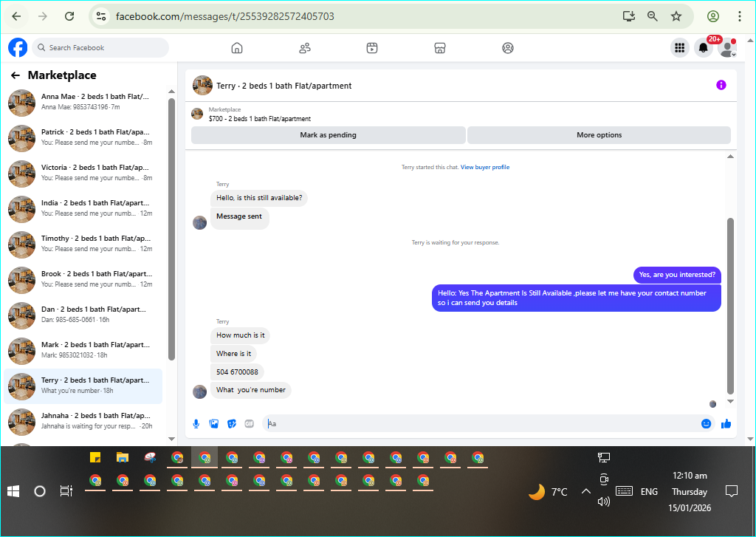This screenshot has width=756, height=537.
Task: Click the $700 listing header in chat
Action: 259,119
